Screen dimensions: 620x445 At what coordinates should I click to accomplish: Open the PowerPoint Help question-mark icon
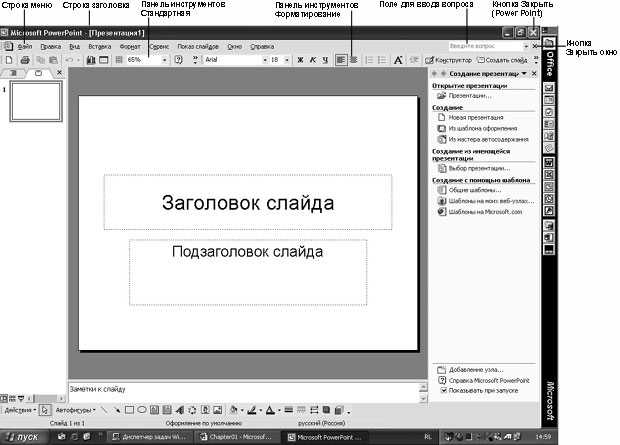click(x=178, y=60)
